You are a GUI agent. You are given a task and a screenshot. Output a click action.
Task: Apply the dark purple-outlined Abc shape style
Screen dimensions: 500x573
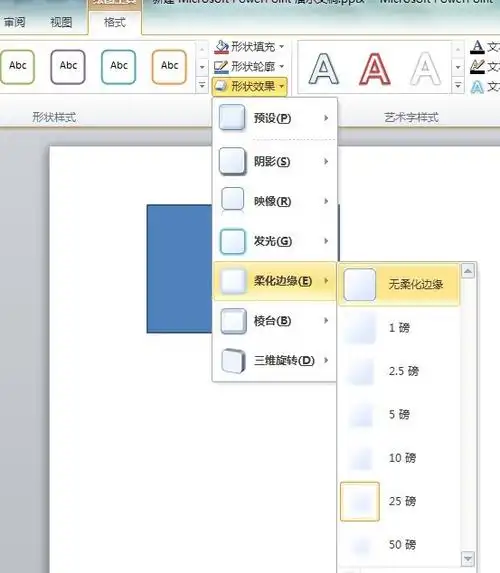pyautogui.click(x=68, y=67)
